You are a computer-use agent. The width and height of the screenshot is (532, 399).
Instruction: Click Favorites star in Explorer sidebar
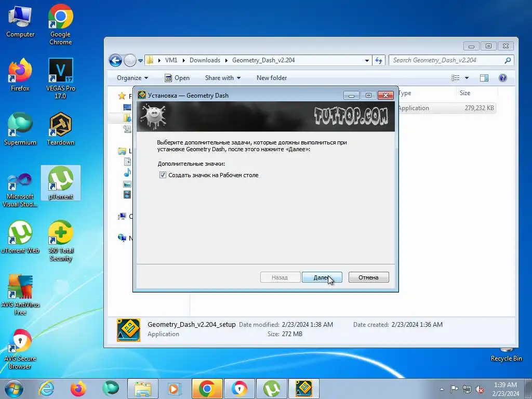click(x=122, y=96)
